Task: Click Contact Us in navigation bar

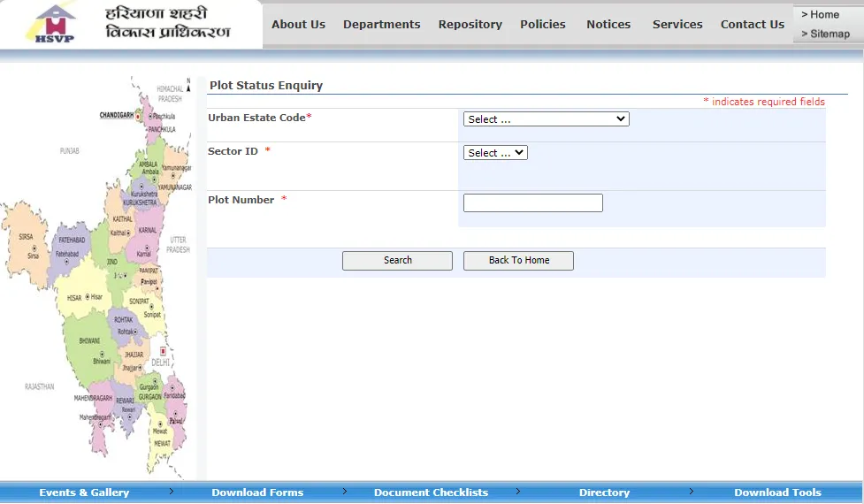Action: tap(752, 25)
